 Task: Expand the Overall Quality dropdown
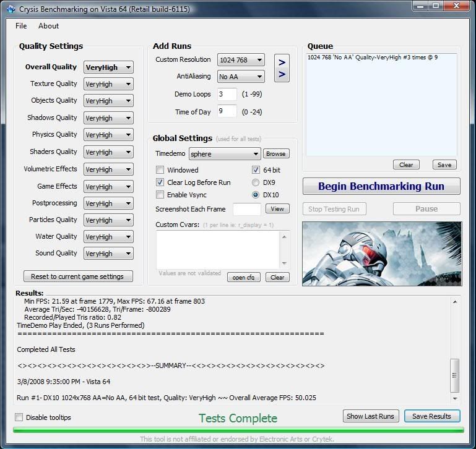tap(108, 67)
